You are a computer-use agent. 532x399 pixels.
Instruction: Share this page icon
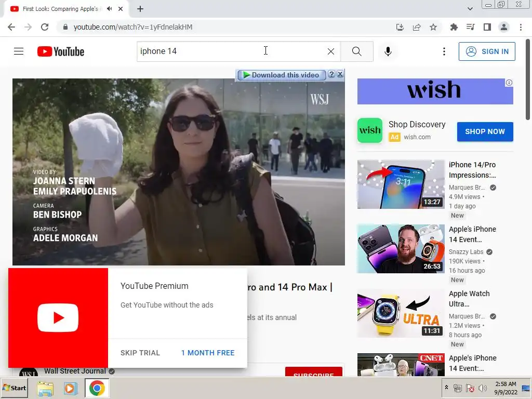point(417,27)
